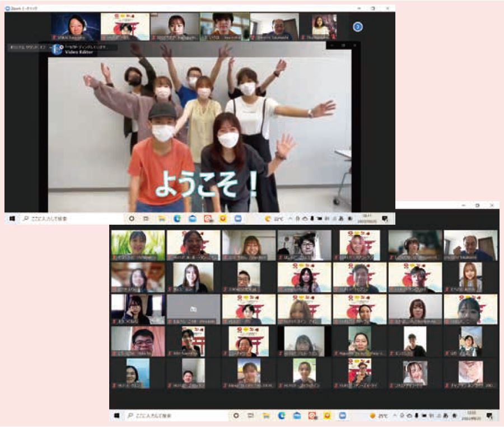Select gray camera-off tile in gallery
504x427 pixels.
pos(194,309)
